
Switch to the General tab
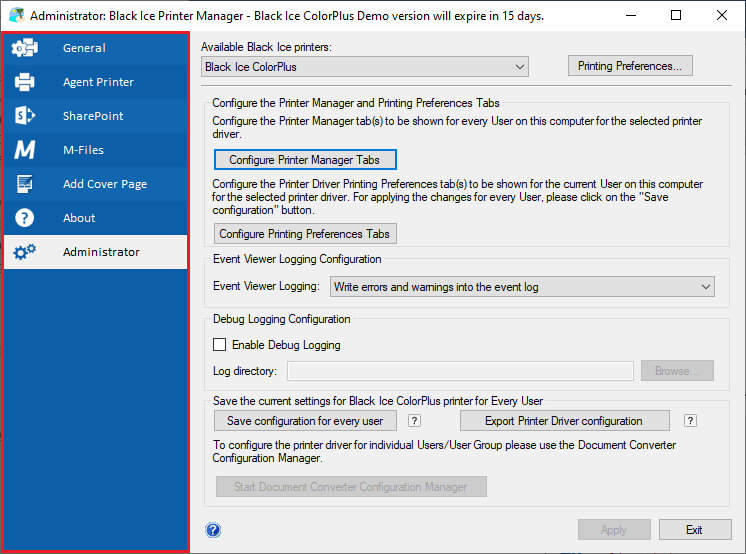coord(96,48)
